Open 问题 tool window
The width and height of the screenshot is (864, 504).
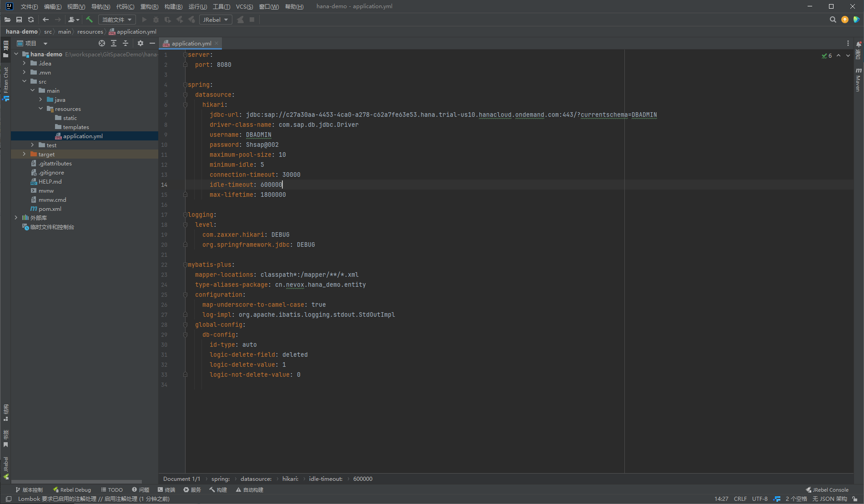pyautogui.click(x=141, y=489)
